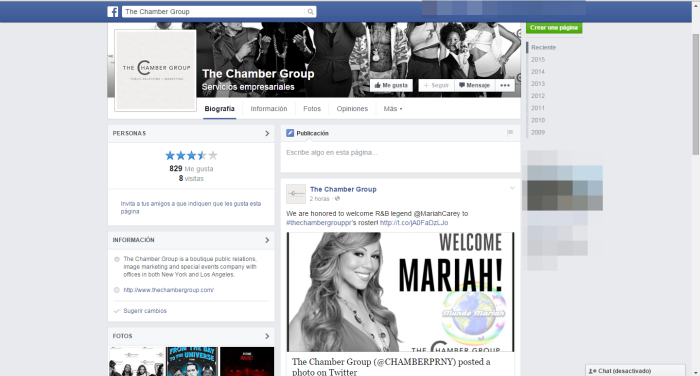Screen dimensions: 700x376
Task: Open the Facebook home logo icon
Action: [112, 12]
